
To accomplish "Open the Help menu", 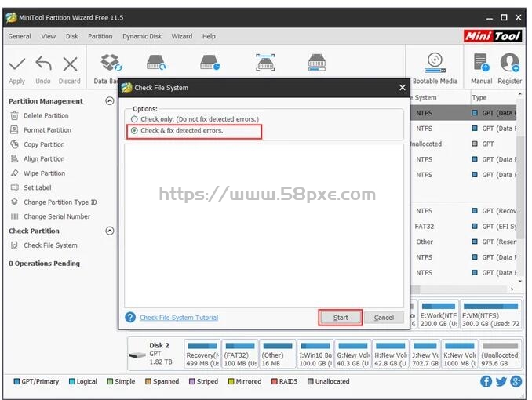I will tap(209, 36).
